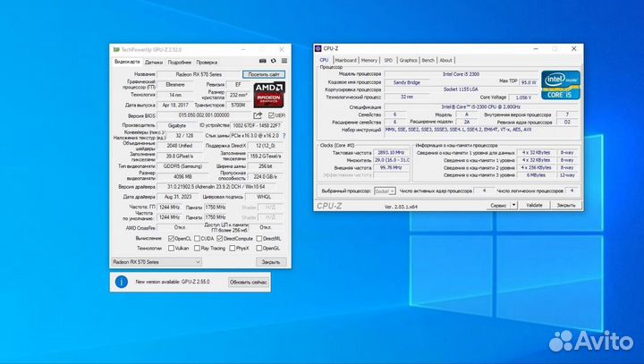Click the Ellesmere GPU name value
This screenshot has height=364, width=644.
pyautogui.click(x=175, y=85)
